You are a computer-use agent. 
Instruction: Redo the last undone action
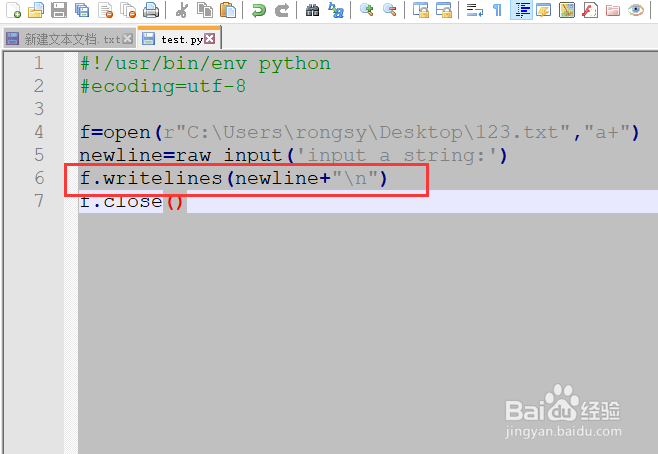point(282,10)
